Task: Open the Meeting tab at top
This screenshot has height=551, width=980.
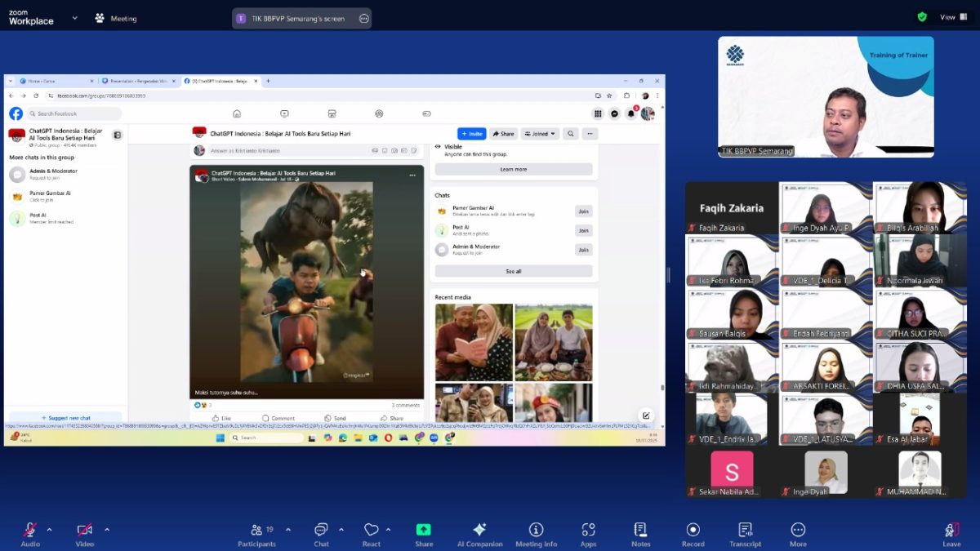Action: point(116,18)
